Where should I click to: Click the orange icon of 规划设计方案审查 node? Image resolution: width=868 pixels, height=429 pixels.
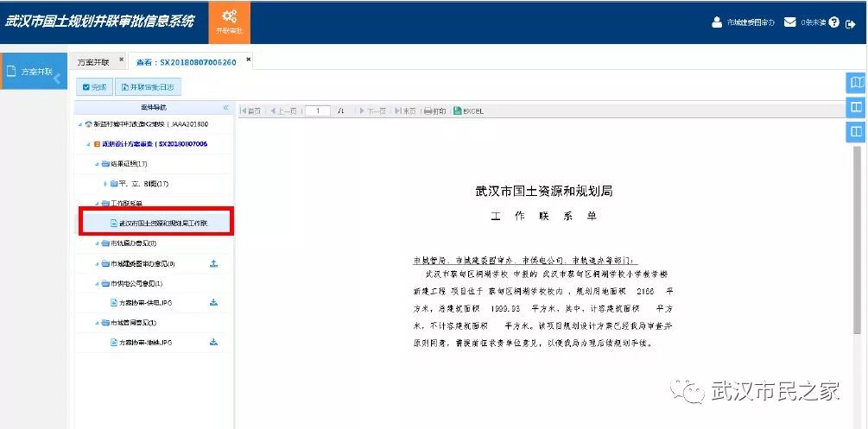point(97,144)
